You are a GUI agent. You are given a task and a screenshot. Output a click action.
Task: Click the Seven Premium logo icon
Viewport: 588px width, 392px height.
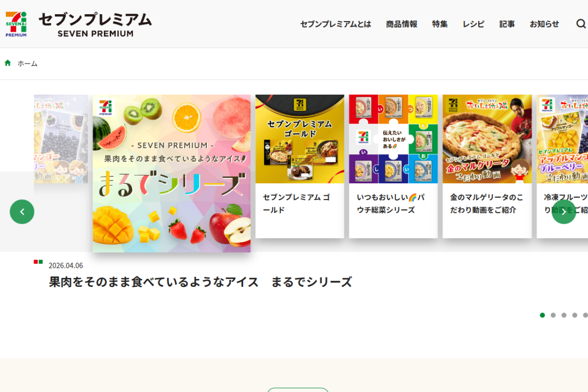click(16, 24)
